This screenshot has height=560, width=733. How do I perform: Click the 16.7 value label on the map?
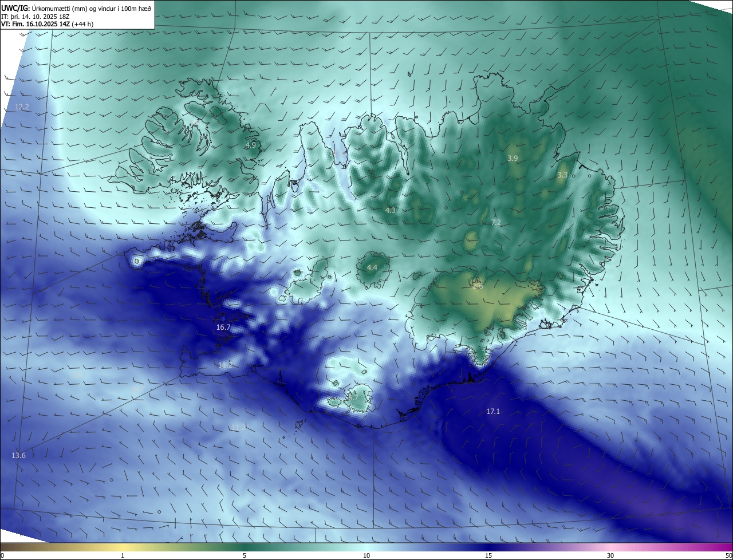223,328
